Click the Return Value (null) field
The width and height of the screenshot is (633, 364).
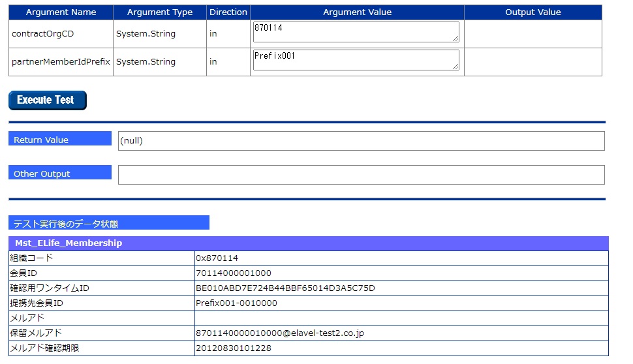click(362, 141)
